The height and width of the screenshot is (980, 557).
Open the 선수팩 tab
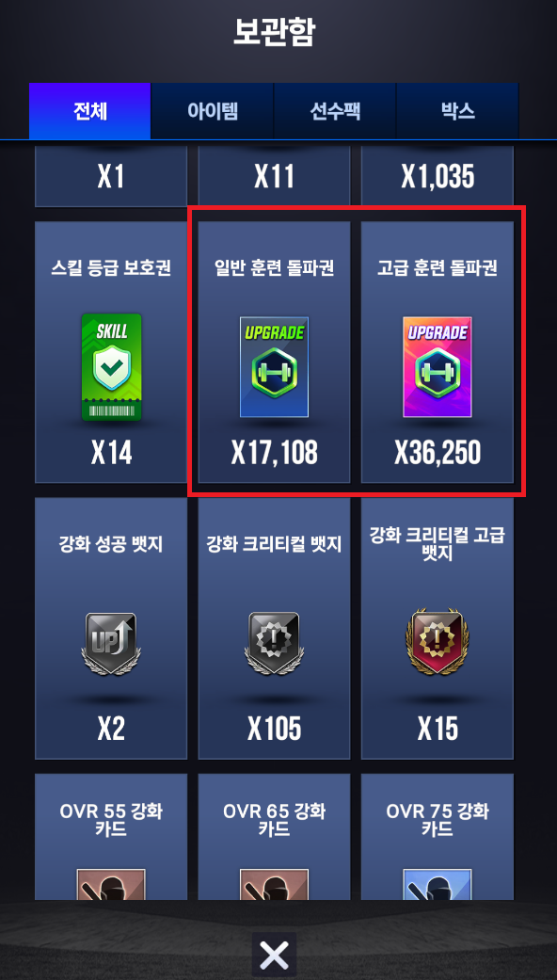[335, 111]
